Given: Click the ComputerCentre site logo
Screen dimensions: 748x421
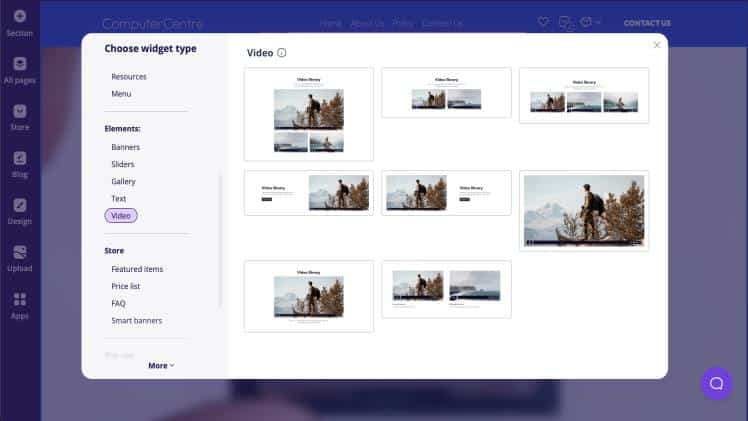Looking at the screenshot, I should tap(152, 23).
